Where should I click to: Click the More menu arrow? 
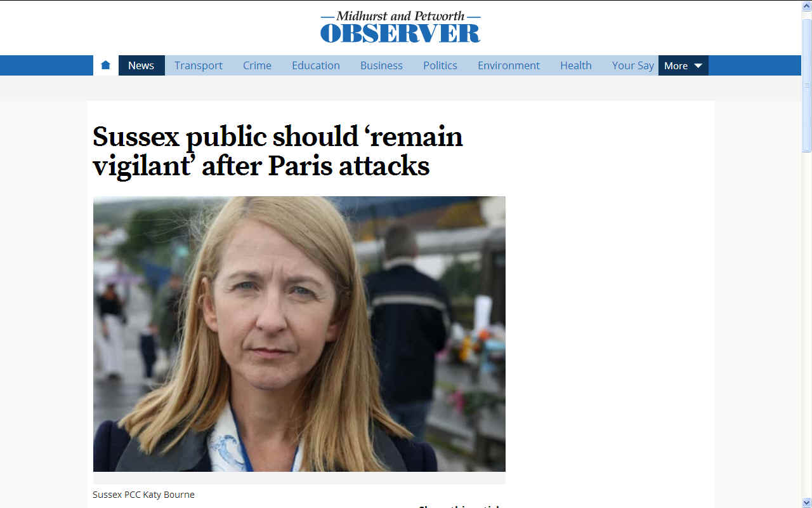point(698,66)
